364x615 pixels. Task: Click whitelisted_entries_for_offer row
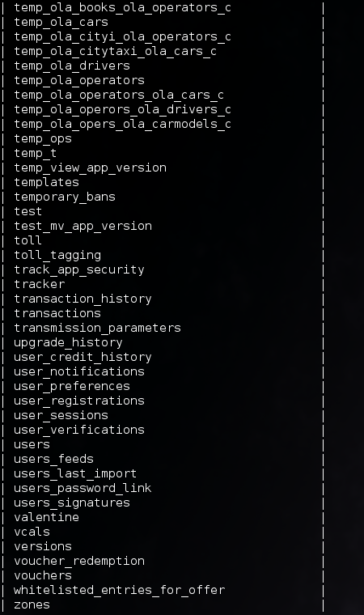pyautogui.click(x=119, y=590)
